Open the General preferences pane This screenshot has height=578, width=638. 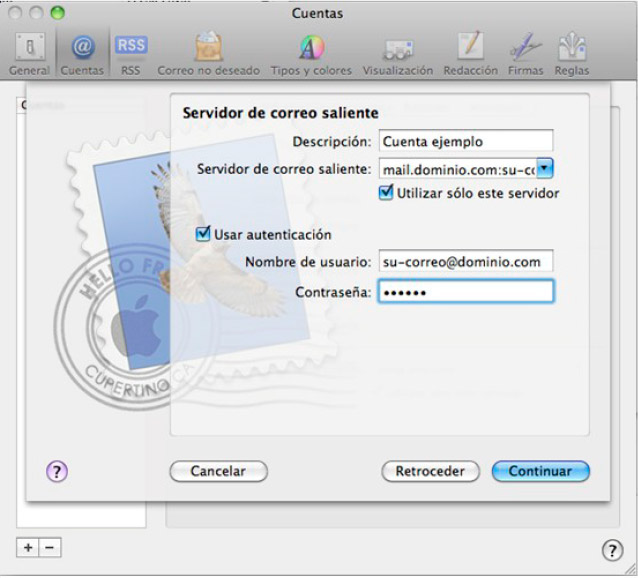29,54
